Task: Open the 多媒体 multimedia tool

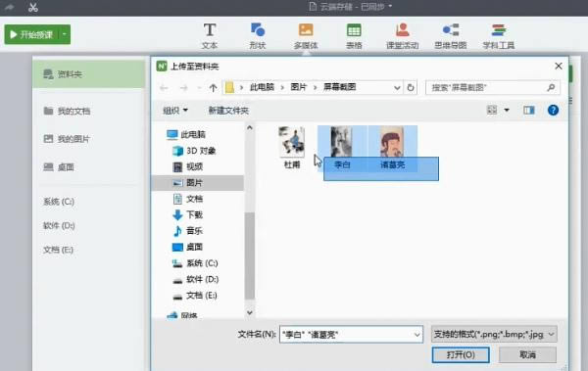Action: (306, 36)
